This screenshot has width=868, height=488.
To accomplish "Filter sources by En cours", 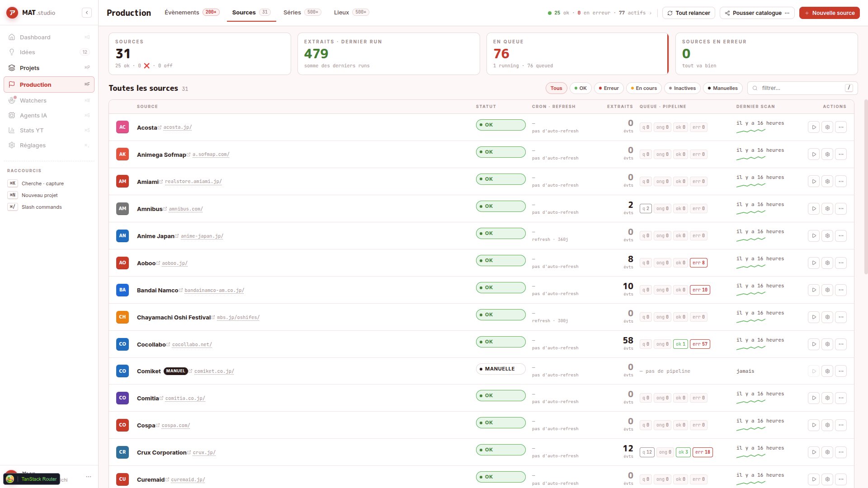I will (x=644, y=88).
